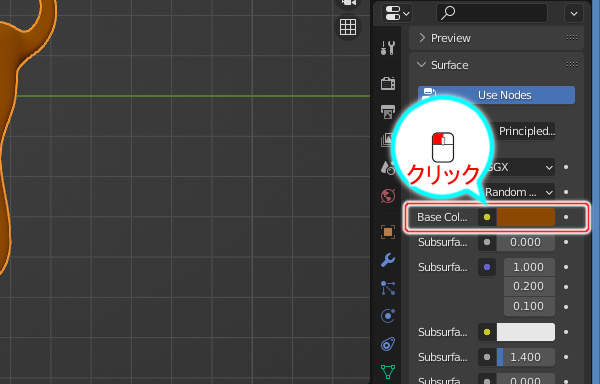Expand the Preview panel
This screenshot has height=384, width=600.
[422, 37]
